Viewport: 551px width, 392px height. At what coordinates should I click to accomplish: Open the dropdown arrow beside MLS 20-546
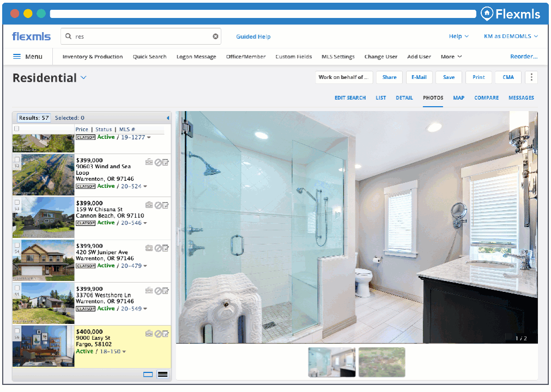click(145, 223)
